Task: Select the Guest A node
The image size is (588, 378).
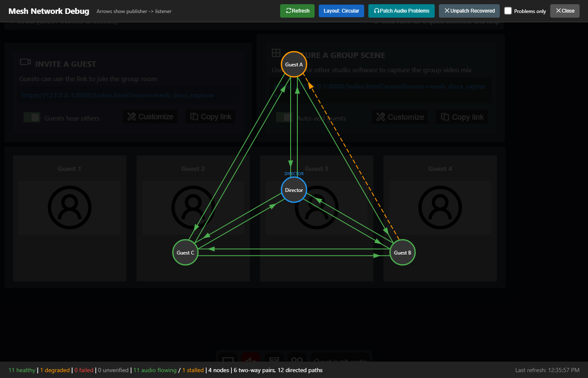Action: tap(294, 64)
